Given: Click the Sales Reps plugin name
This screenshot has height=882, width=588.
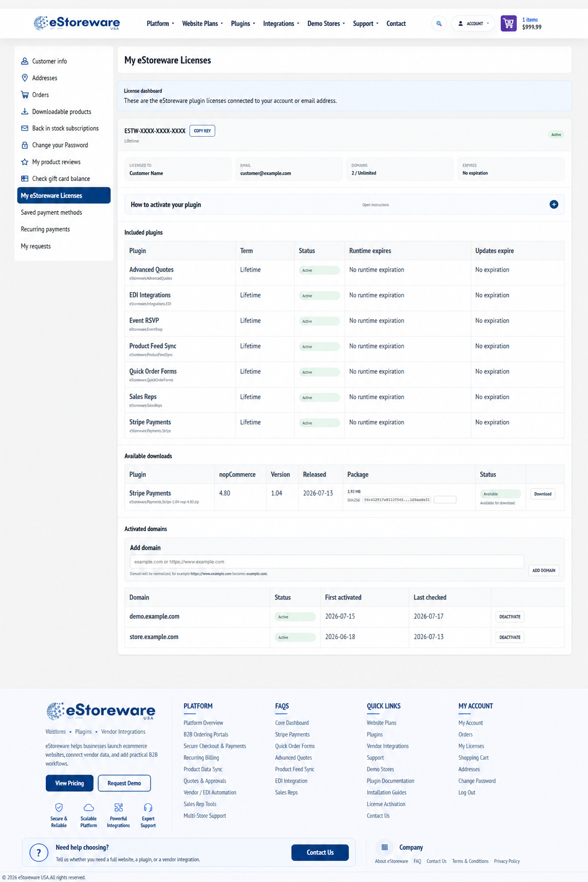Looking at the screenshot, I should 143,397.
